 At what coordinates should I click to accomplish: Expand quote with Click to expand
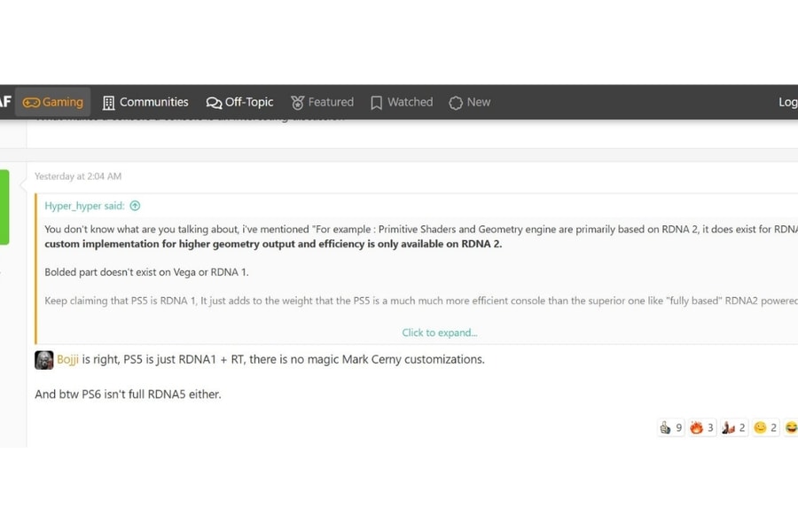(439, 332)
